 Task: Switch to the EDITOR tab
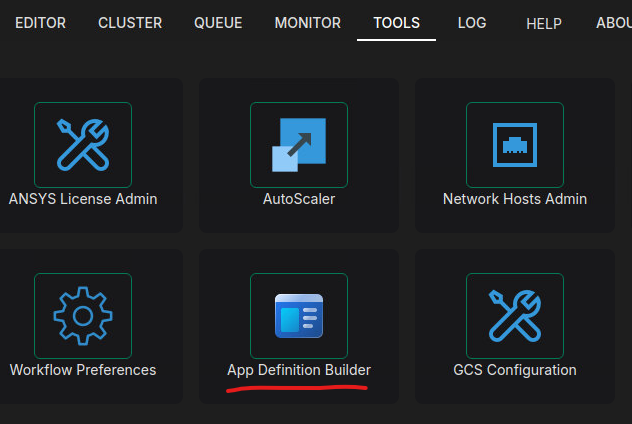coord(40,23)
